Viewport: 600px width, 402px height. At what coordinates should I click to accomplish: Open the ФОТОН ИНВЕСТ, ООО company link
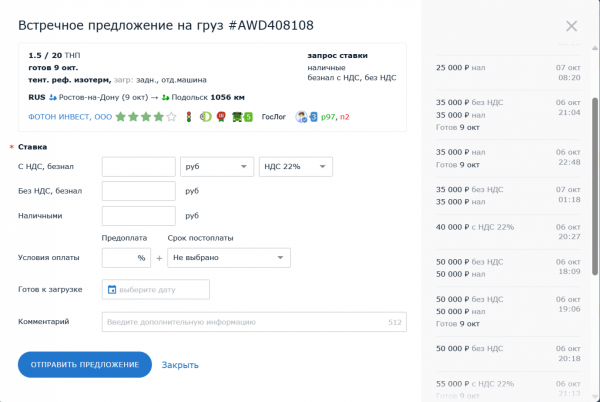(x=70, y=117)
